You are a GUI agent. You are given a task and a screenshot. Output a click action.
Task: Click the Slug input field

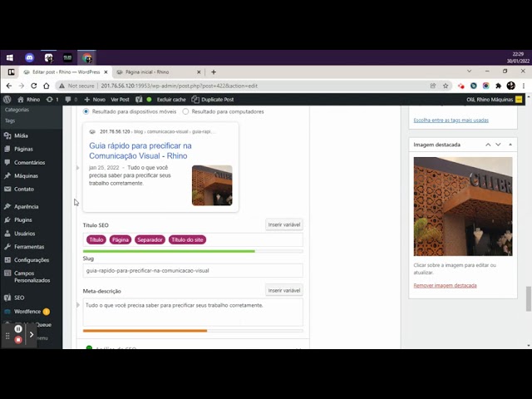click(193, 270)
